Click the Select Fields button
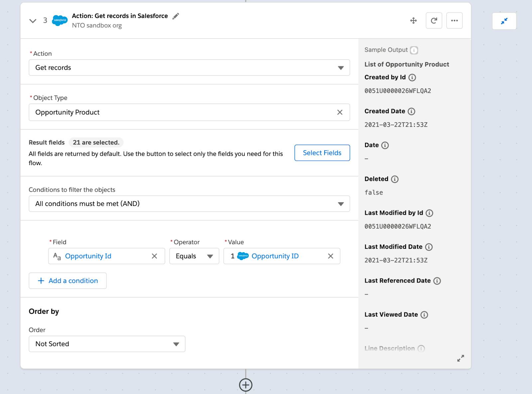 322,153
